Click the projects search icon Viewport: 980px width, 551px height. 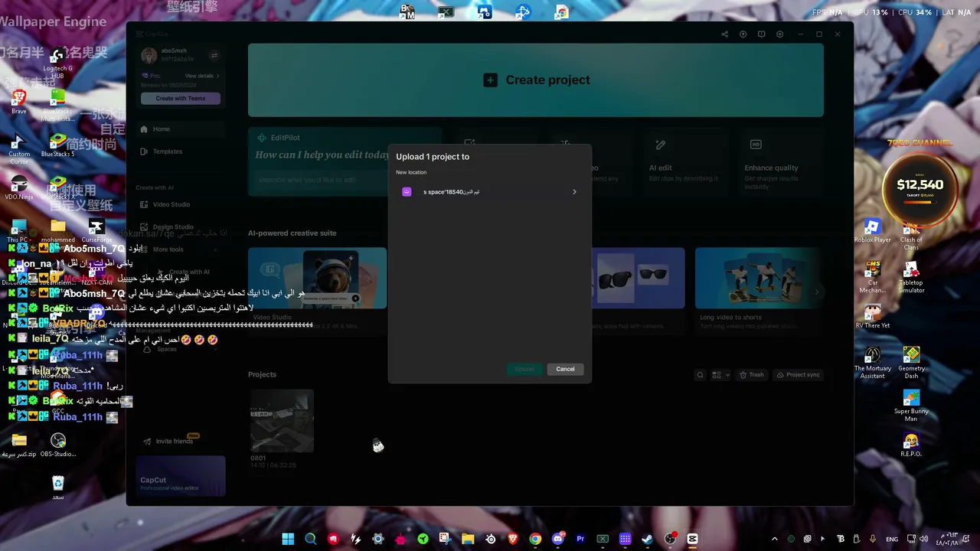click(x=700, y=375)
